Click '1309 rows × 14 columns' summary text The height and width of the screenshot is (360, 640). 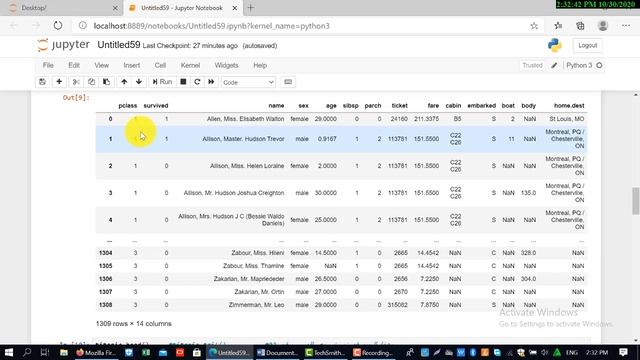(133, 324)
